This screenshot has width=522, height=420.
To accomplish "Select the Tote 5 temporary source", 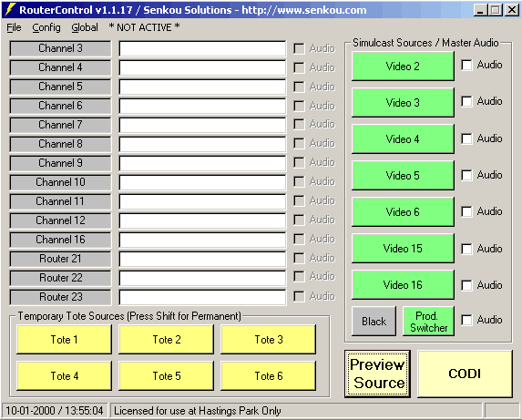I will 167,375.
